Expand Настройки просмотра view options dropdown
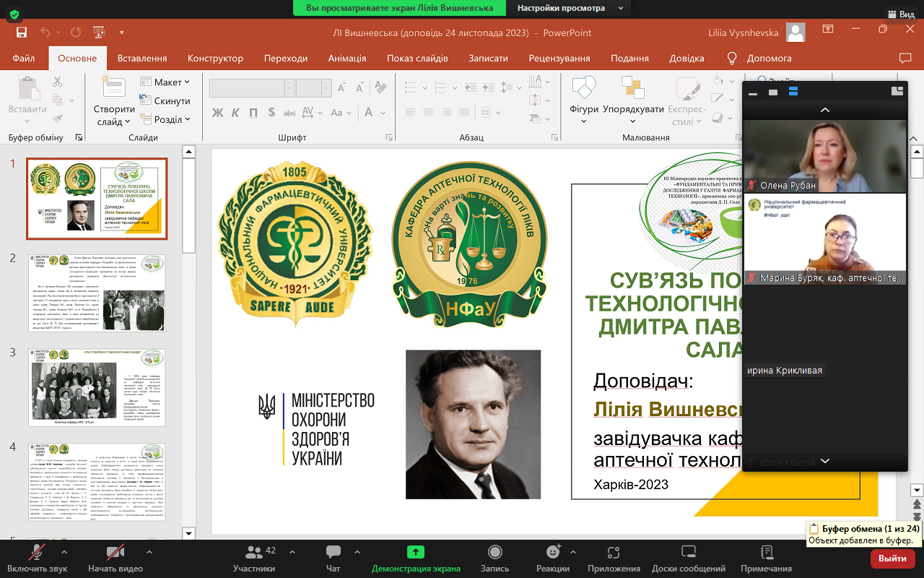924x578 pixels. pos(570,8)
